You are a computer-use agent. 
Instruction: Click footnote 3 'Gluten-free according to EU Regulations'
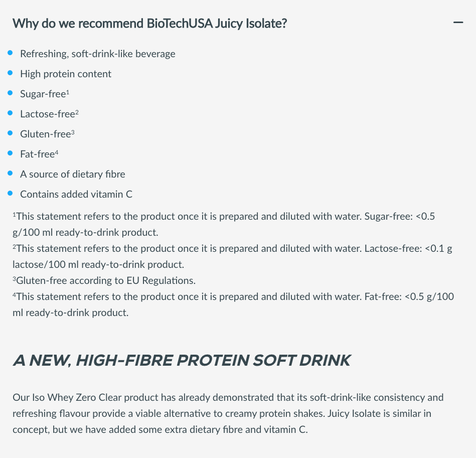tap(104, 280)
